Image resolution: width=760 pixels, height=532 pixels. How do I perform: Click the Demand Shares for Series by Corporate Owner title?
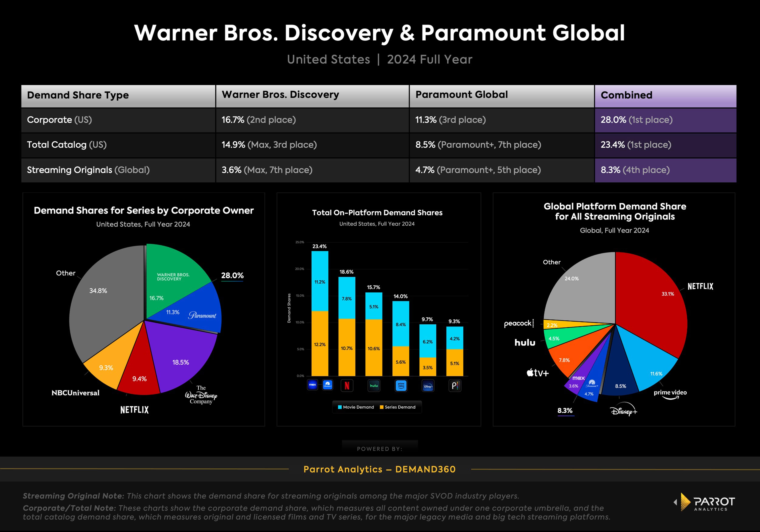(x=144, y=211)
